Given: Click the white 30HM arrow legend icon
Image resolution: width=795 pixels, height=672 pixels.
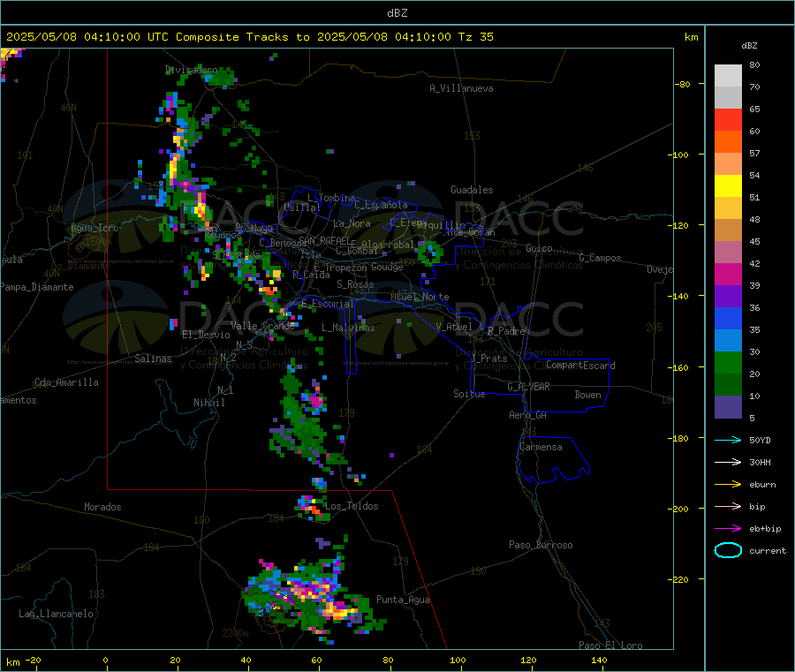Looking at the screenshot, I should click(728, 462).
